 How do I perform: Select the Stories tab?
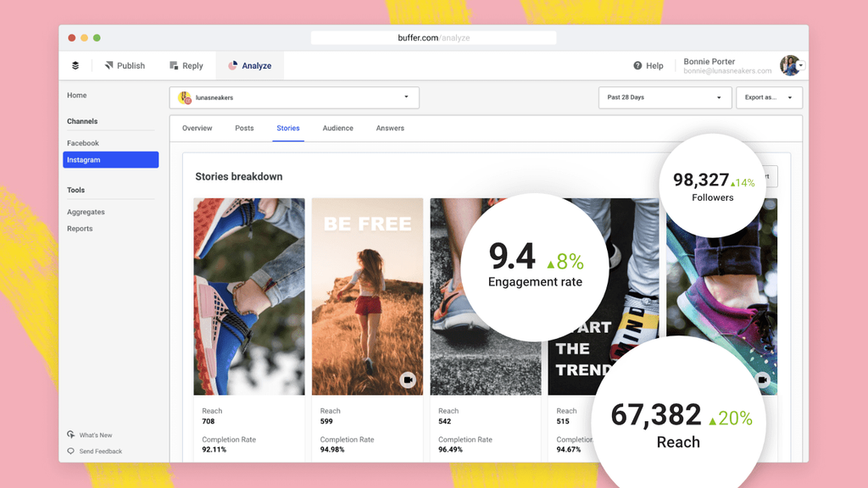point(288,128)
